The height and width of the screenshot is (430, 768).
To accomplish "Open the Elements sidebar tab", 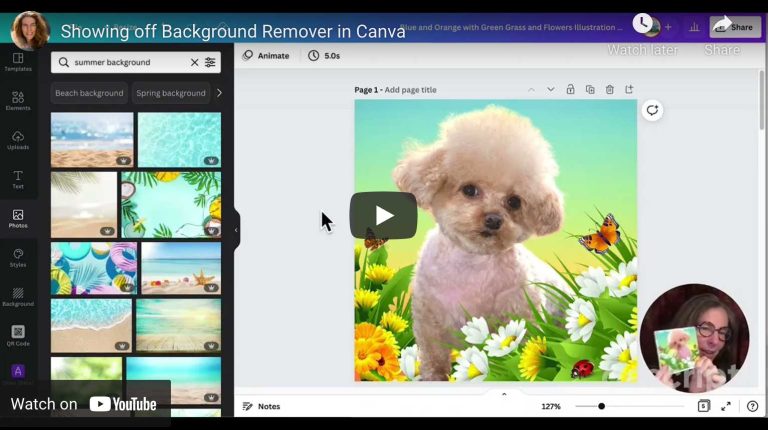I will pyautogui.click(x=18, y=101).
